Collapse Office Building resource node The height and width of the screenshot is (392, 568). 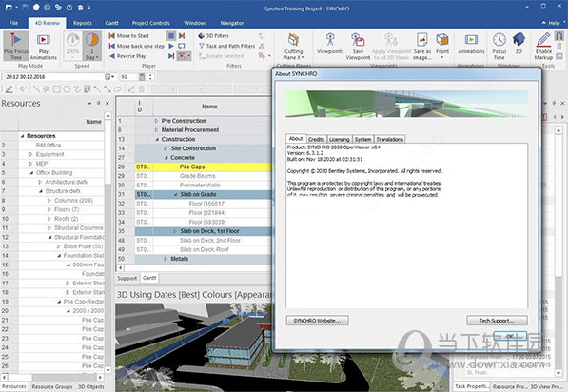pos(31,173)
